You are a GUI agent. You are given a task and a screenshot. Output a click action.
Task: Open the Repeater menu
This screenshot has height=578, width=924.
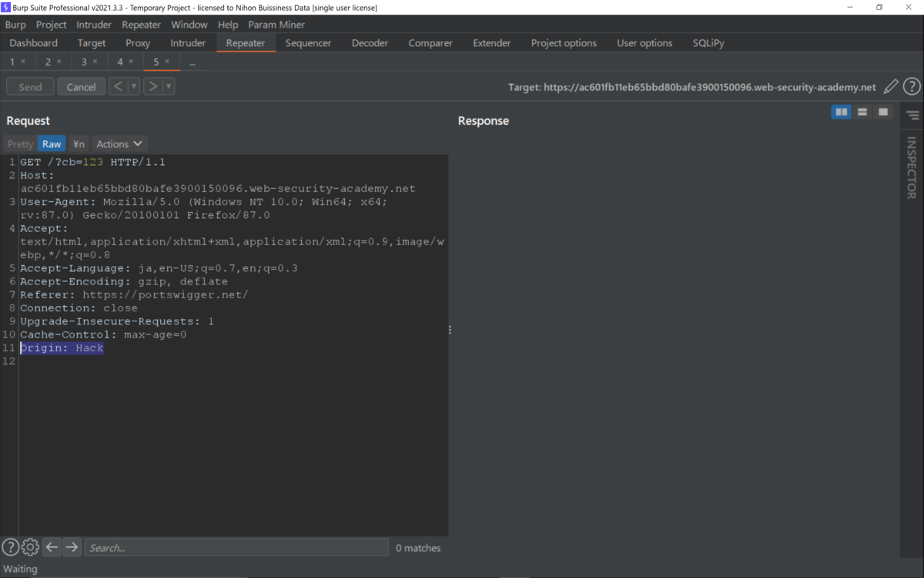[x=141, y=25]
